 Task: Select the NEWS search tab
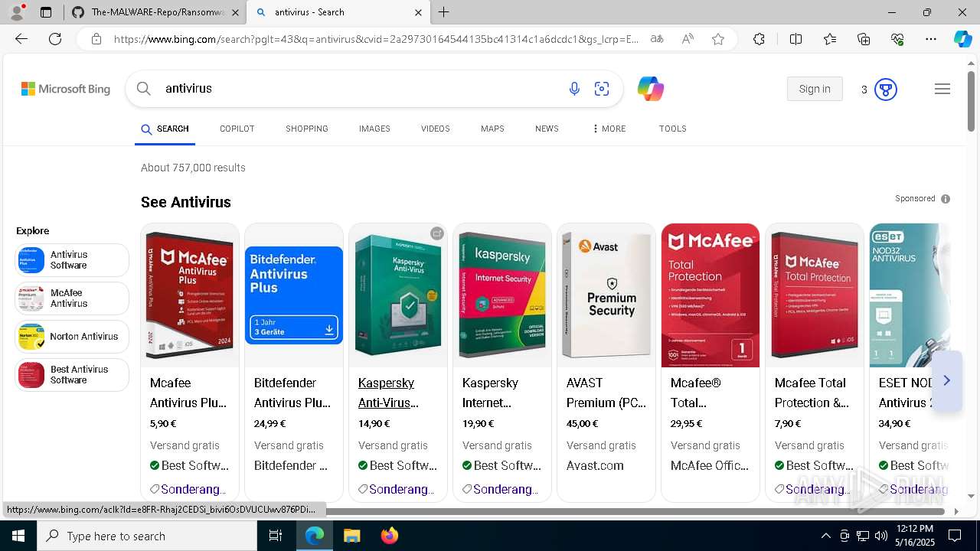click(x=547, y=129)
